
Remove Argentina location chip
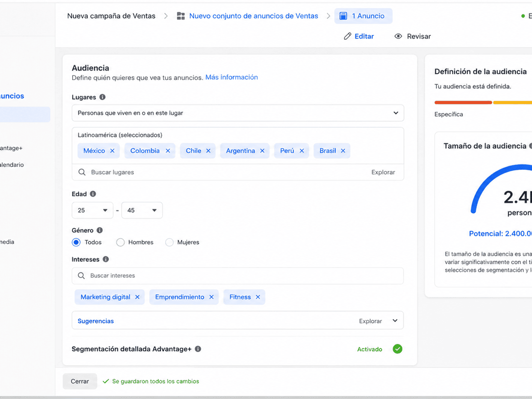tap(262, 151)
